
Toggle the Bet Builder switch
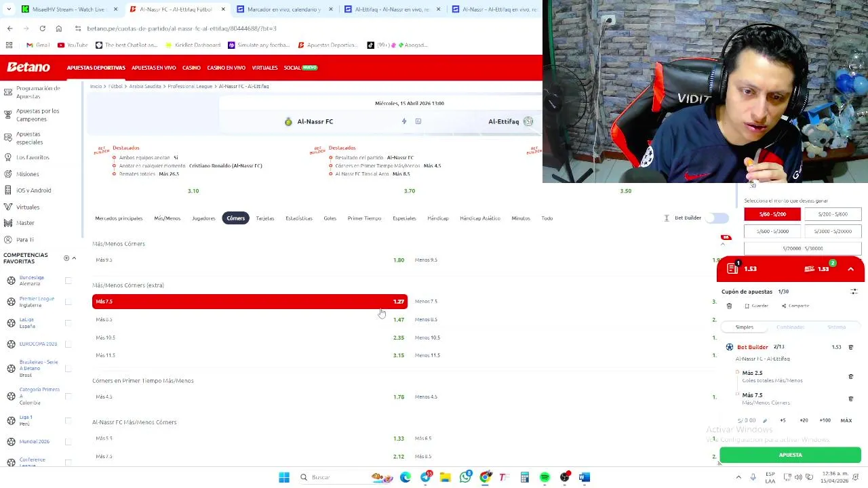coord(717,218)
